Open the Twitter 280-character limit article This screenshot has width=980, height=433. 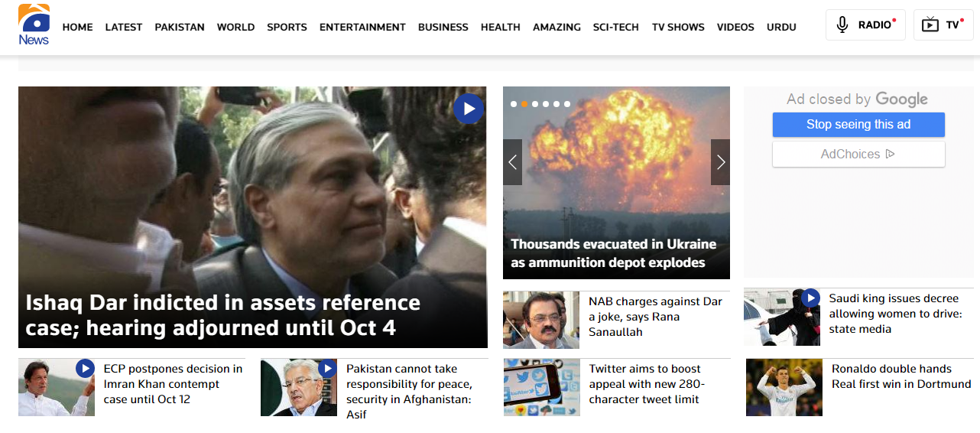click(644, 384)
